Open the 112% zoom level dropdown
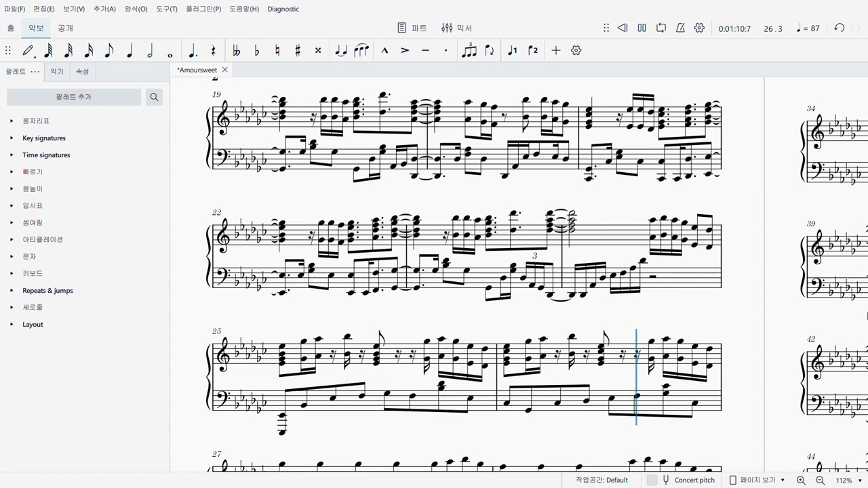 848,480
